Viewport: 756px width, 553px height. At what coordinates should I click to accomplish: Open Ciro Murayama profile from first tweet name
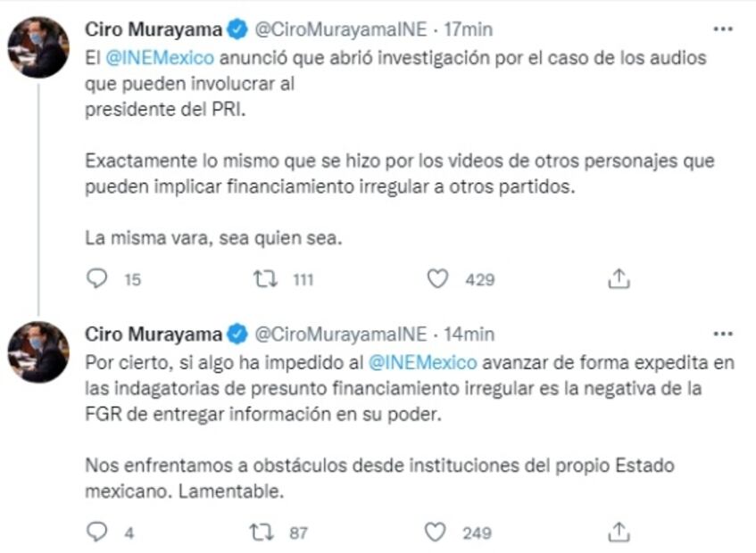(x=153, y=29)
